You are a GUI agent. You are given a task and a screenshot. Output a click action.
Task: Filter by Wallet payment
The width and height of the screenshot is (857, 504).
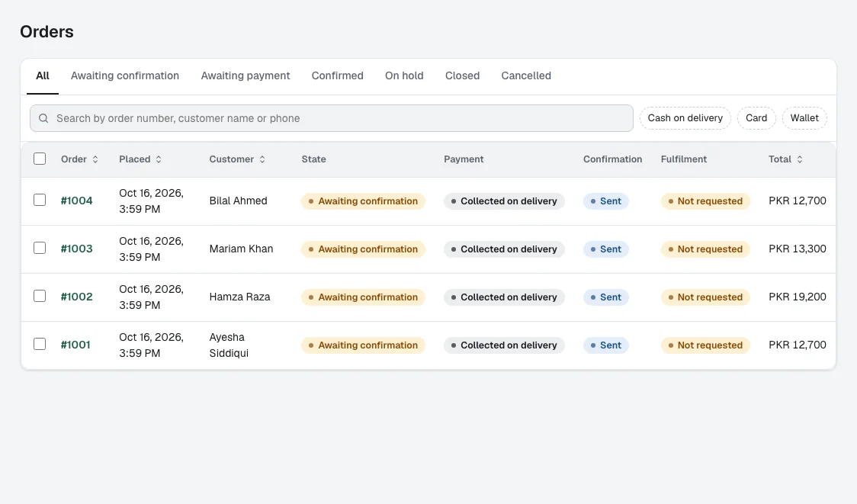(804, 118)
